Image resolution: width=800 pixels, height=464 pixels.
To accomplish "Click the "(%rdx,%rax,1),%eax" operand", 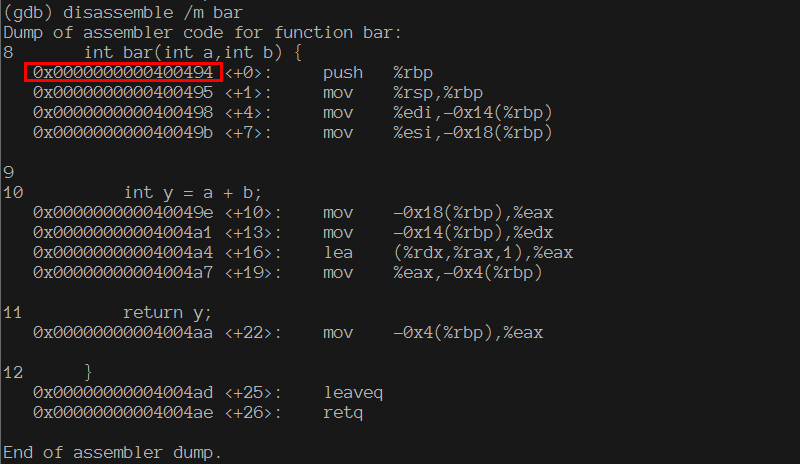I will (x=468, y=252).
